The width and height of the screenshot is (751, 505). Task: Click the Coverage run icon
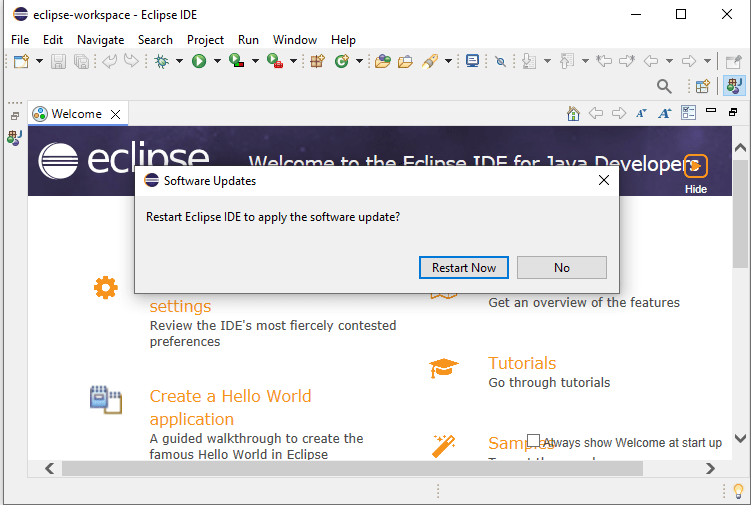(237, 61)
